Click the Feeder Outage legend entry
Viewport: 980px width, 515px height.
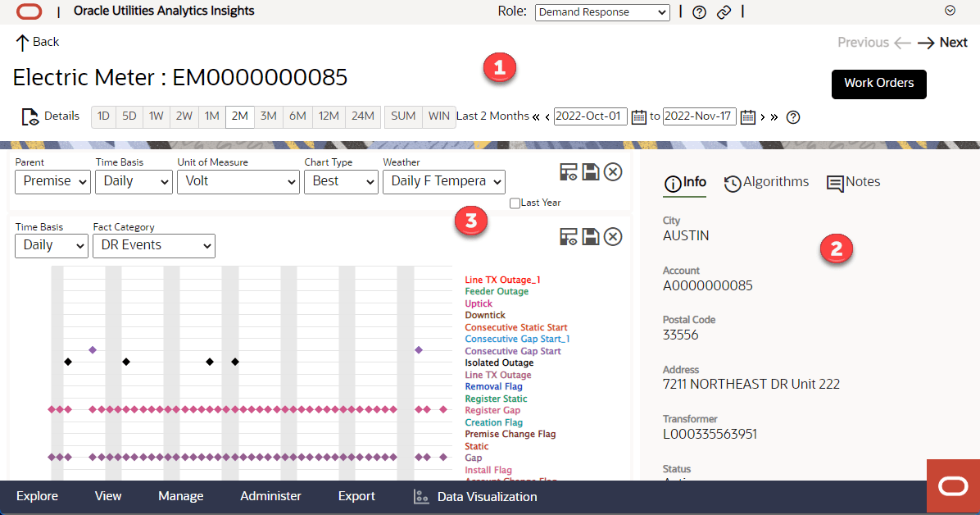click(497, 292)
